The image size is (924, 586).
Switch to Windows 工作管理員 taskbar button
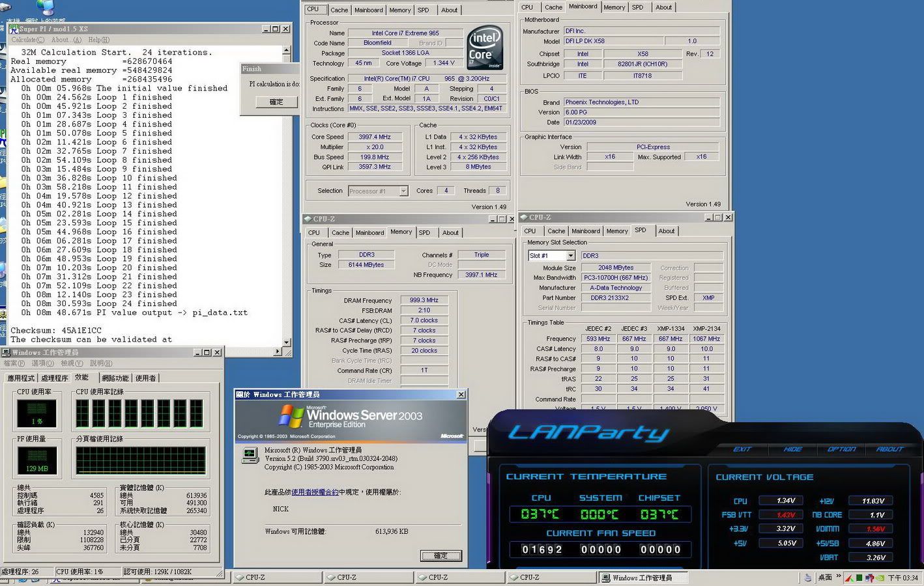[x=644, y=578]
